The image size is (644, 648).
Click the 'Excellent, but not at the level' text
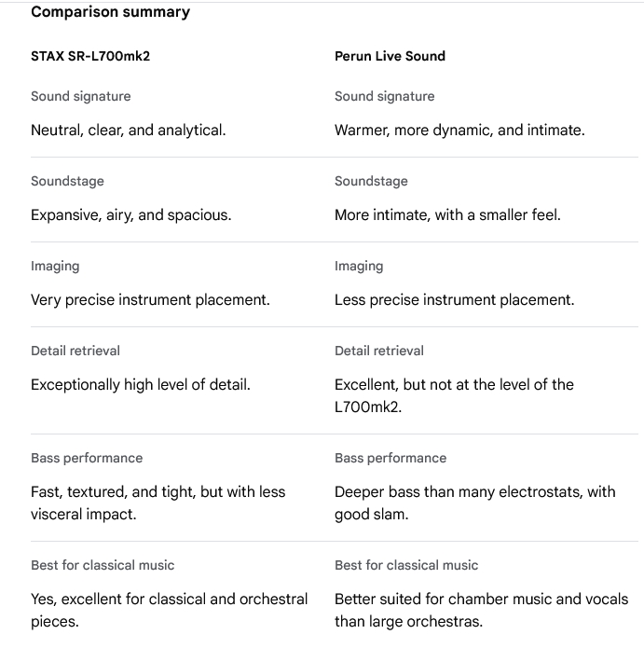[454, 385]
